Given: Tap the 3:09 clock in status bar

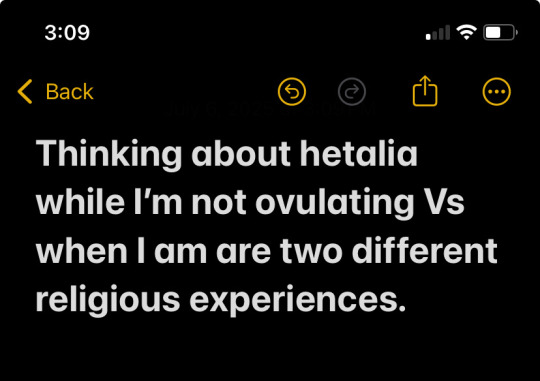Looking at the screenshot, I should click(x=67, y=33).
